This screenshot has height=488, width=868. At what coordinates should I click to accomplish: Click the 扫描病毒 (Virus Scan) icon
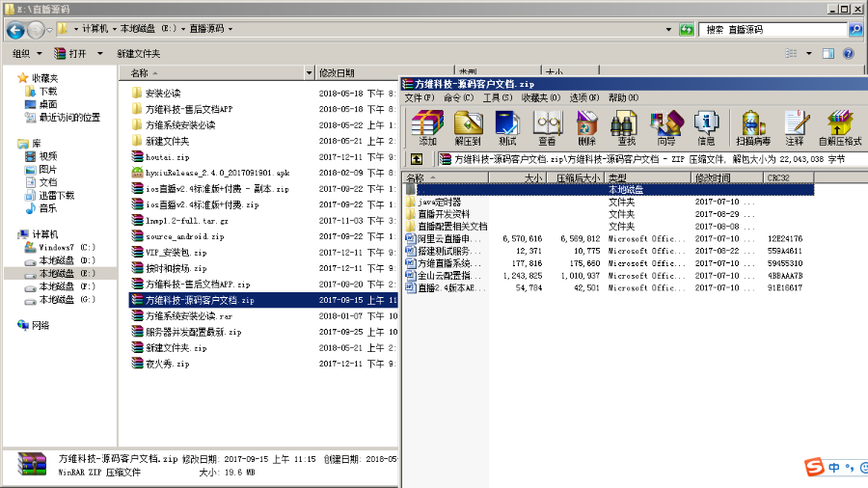click(x=752, y=126)
